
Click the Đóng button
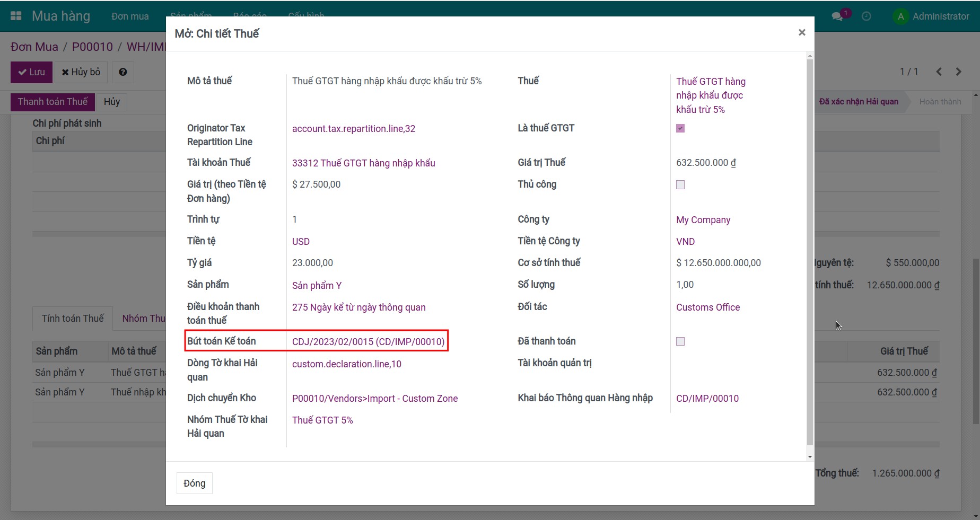[x=194, y=483]
